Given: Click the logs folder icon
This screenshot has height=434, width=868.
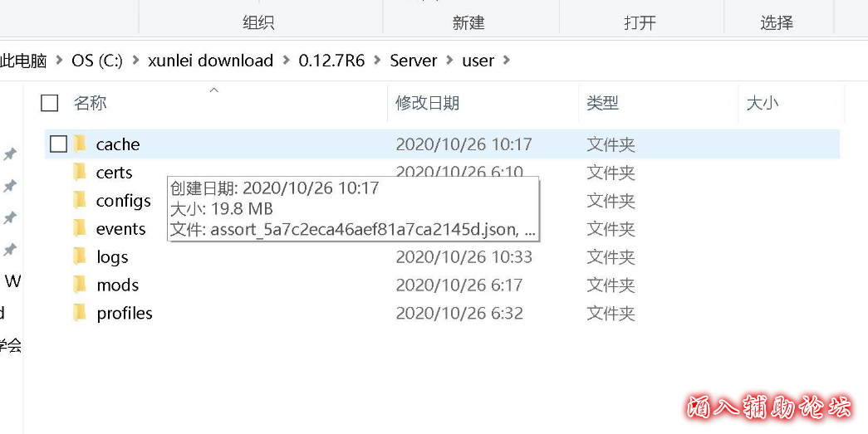Looking at the screenshot, I should click(80, 257).
